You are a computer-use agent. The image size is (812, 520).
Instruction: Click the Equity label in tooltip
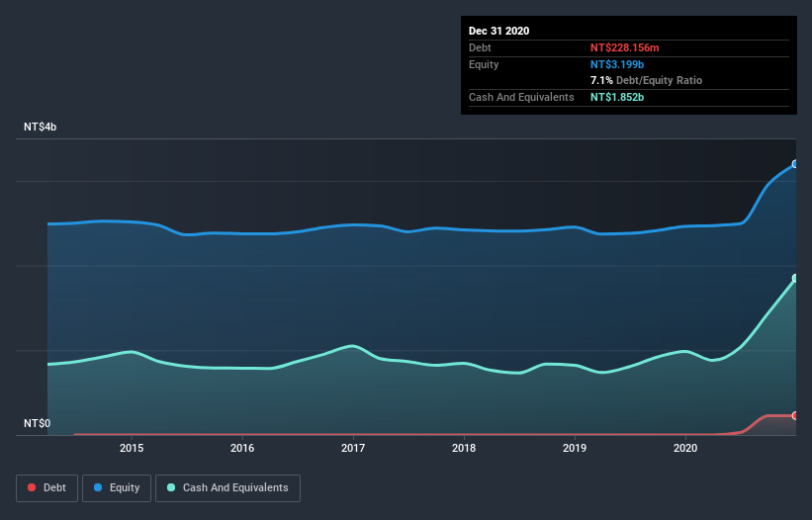[484, 64]
